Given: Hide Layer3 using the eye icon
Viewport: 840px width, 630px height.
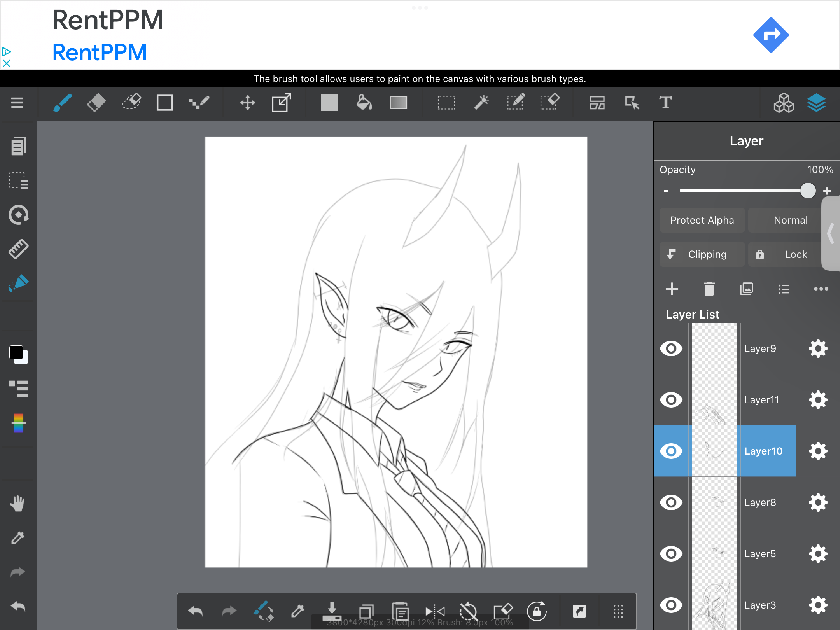Looking at the screenshot, I should point(671,605).
